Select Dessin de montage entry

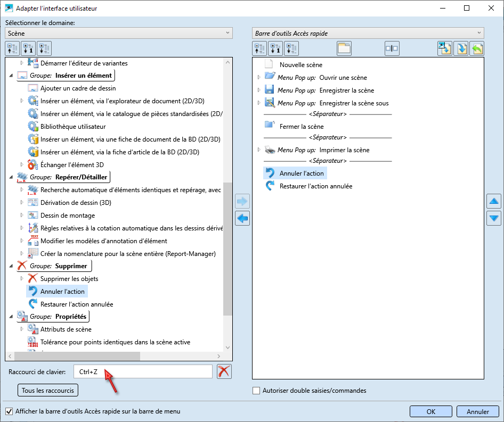[x=68, y=215]
